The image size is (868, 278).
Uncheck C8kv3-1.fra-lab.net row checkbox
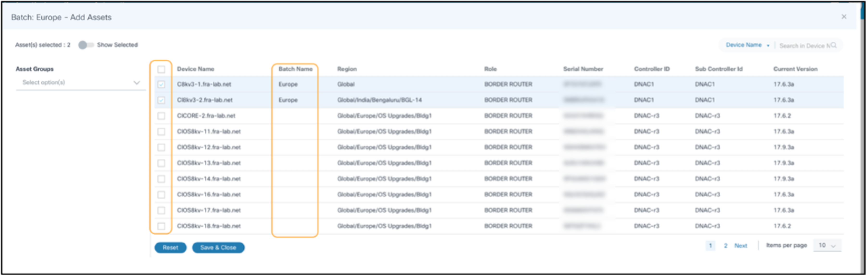[161, 84]
